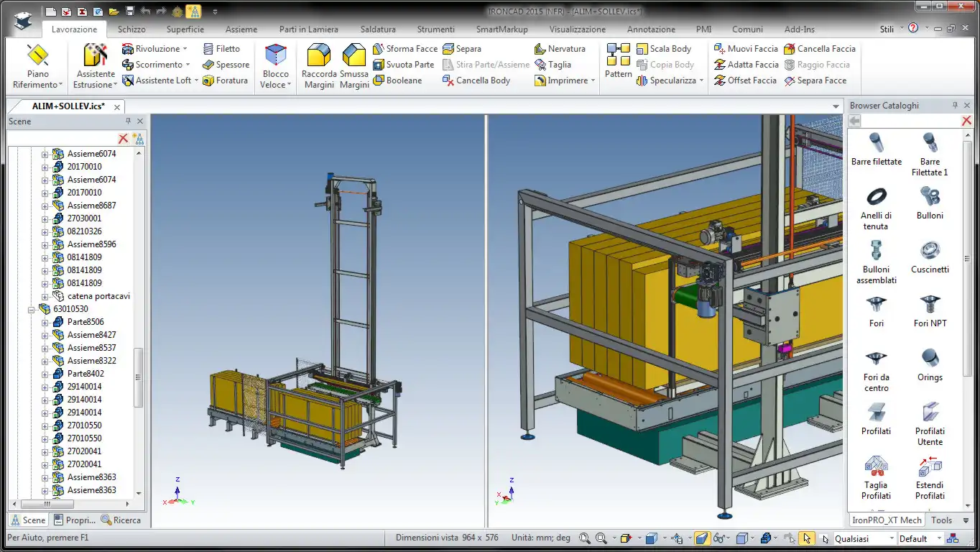Viewport: 980px width, 552px height.
Task: Toggle pin on Browser Cataloghi panel
Action: tap(955, 106)
